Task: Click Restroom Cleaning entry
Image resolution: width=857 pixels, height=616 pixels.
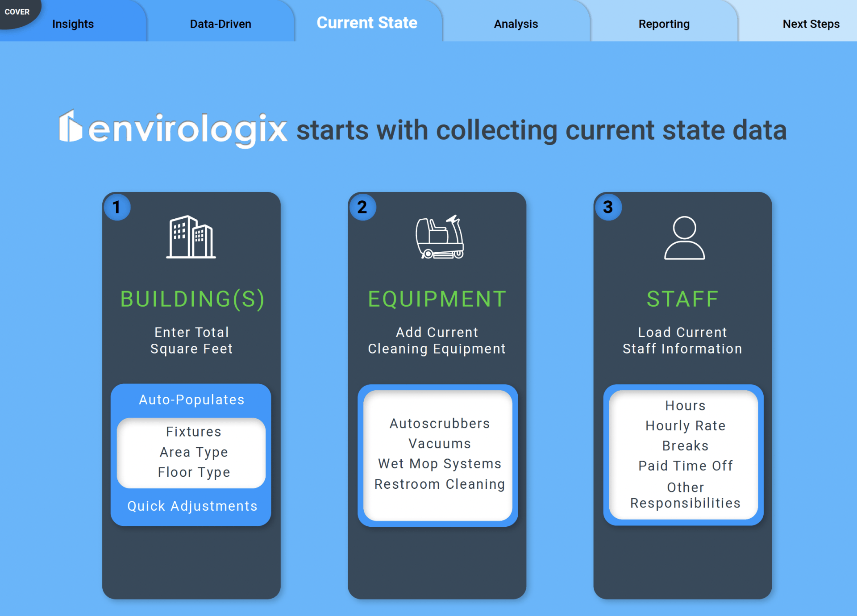Action: pyautogui.click(x=440, y=484)
